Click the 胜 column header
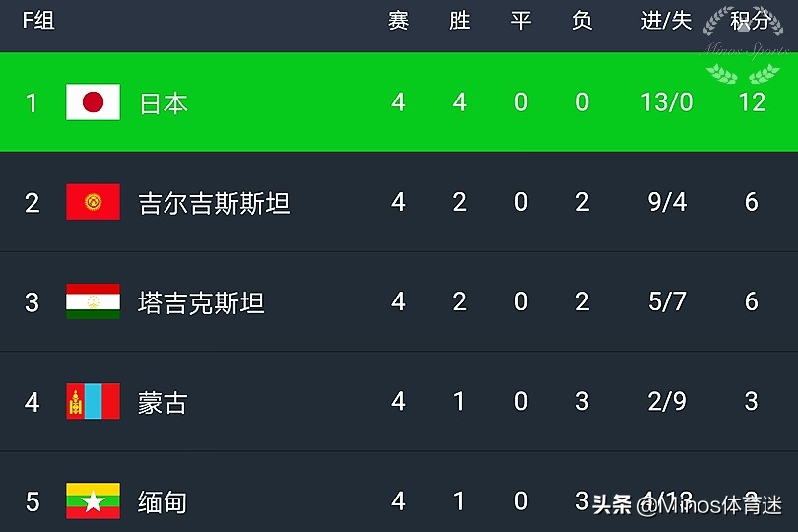The image size is (798, 532). [x=459, y=21]
